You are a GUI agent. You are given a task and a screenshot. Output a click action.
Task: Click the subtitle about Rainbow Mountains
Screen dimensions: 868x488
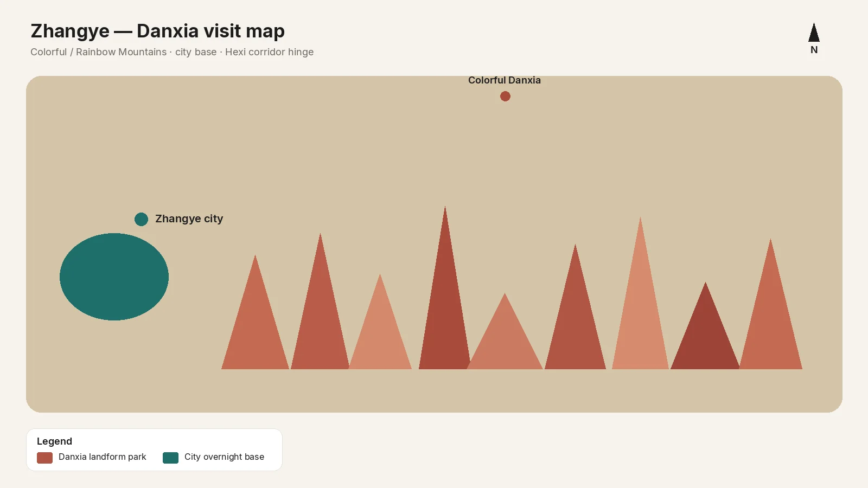coord(172,52)
